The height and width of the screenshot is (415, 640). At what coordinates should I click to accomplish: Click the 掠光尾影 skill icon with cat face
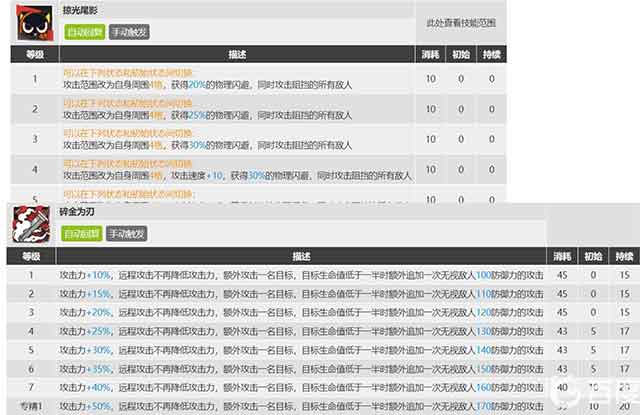(35, 23)
